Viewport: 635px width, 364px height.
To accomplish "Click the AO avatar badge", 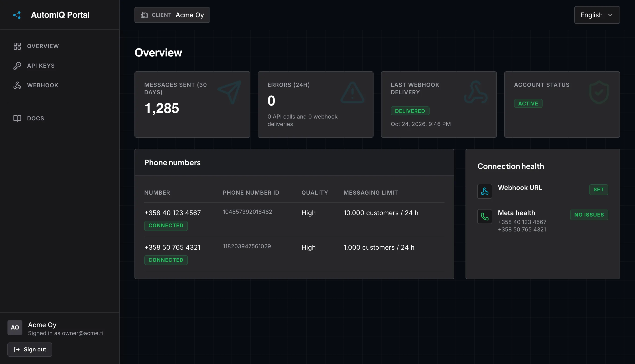I will click(15, 328).
